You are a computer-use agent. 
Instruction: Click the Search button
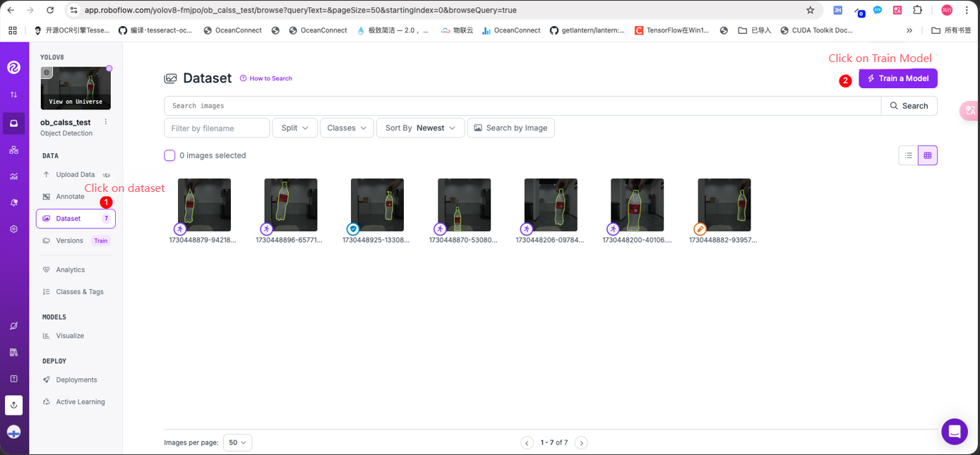pyautogui.click(x=909, y=106)
